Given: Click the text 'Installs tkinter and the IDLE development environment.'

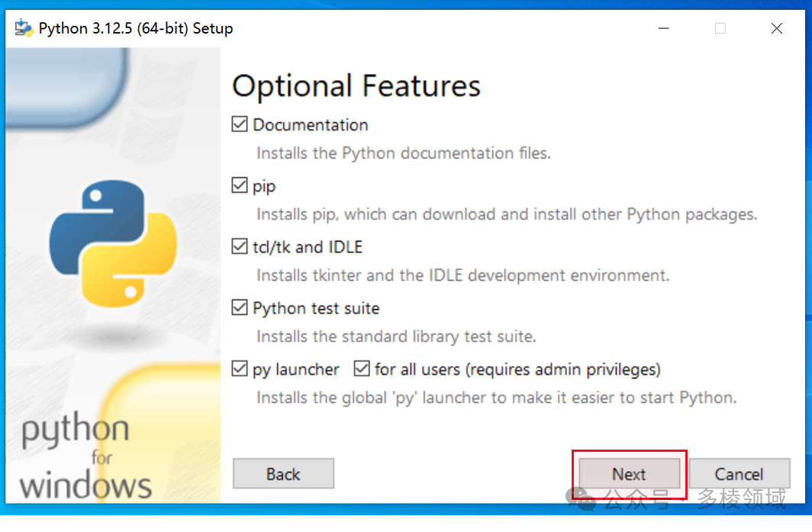Looking at the screenshot, I should click(x=463, y=276).
